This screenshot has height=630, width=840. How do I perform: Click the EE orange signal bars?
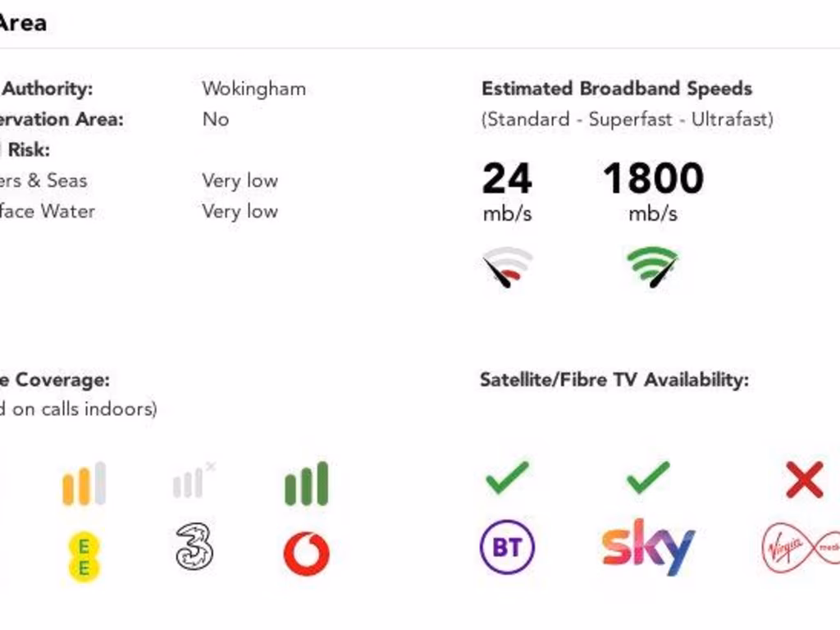(x=84, y=484)
